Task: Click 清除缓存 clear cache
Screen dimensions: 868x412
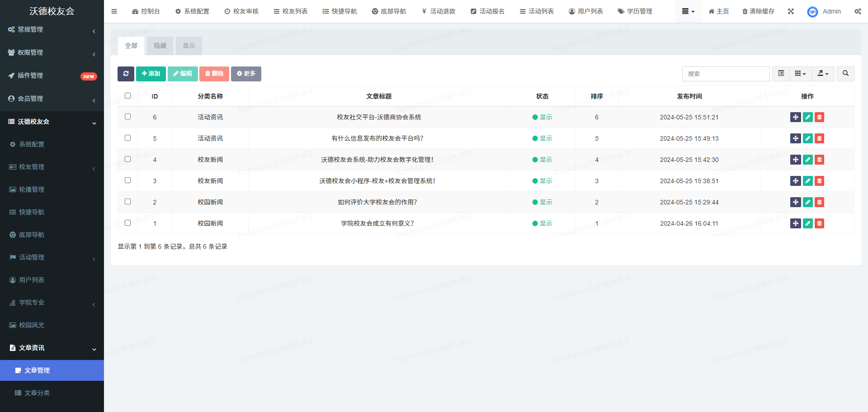Action: point(758,11)
